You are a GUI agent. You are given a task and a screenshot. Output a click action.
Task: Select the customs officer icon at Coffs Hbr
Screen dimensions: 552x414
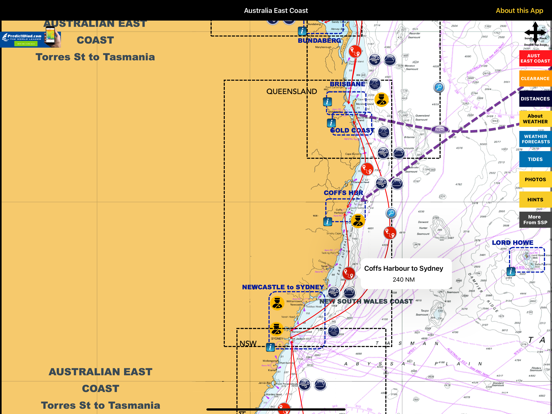click(358, 221)
